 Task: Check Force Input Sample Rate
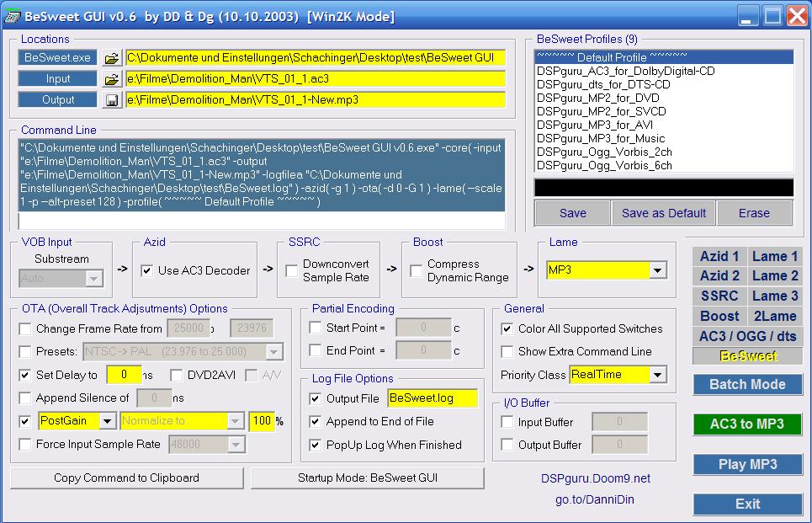click(24, 444)
